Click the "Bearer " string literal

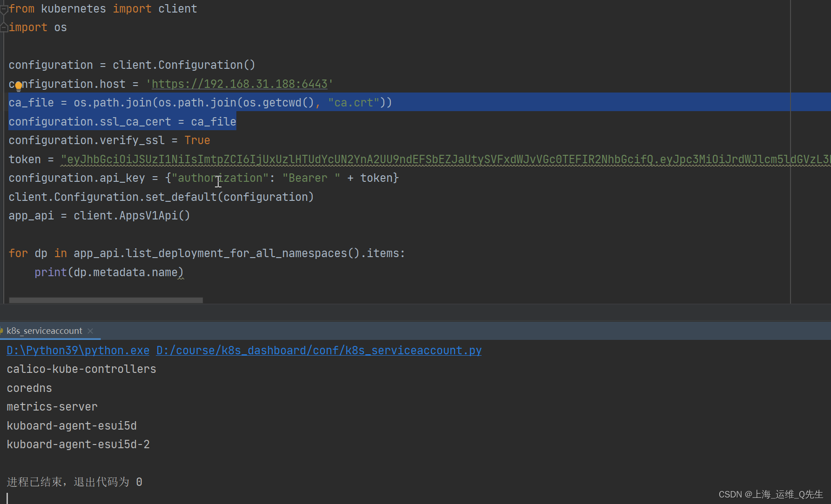311,178
